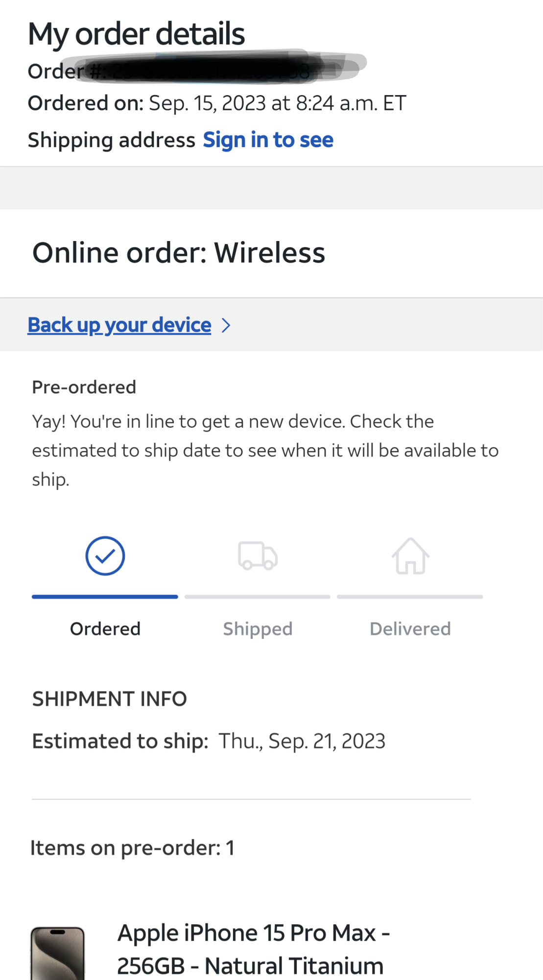
Task: Click the Shipped truck icon
Action: tap(258, 556)
